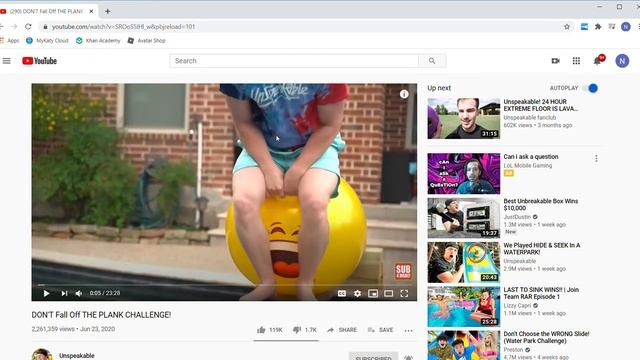640x360 pixels.
Task: Toggle the Autoplay switch
Action: point(591,88)
